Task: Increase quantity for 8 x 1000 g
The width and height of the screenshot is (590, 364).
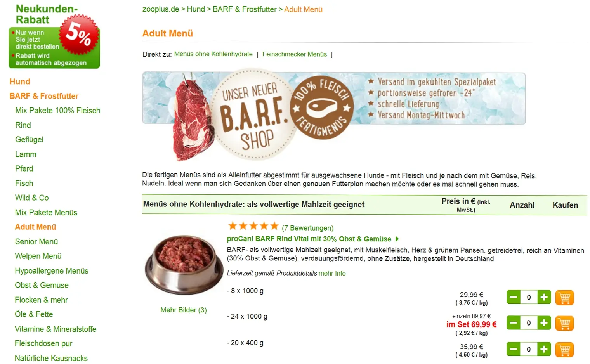Action: click(x=544, y=297)
